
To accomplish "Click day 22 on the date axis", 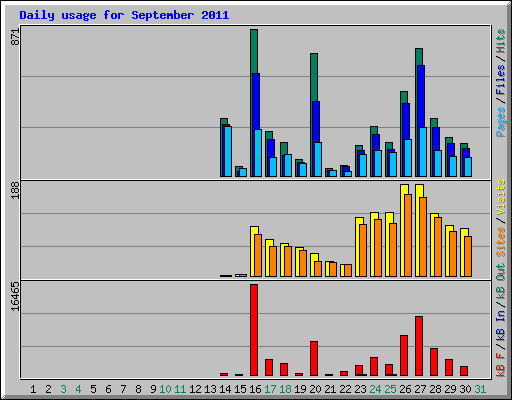I will coord(345,389).
